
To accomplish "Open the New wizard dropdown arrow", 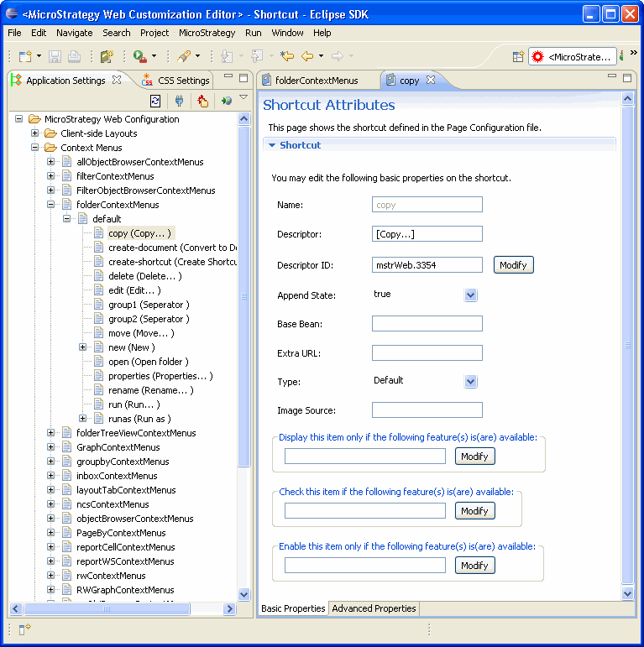I will [39, 55].
